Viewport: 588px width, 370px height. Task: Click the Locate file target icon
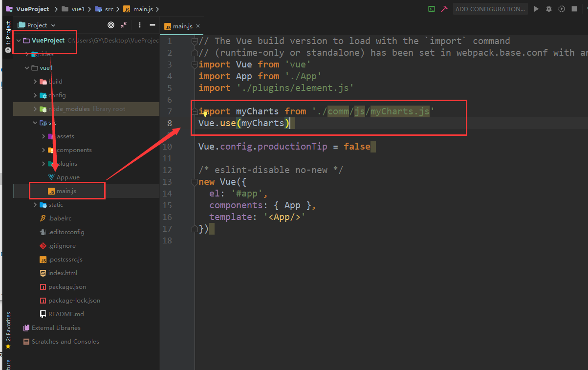[111, 25]
